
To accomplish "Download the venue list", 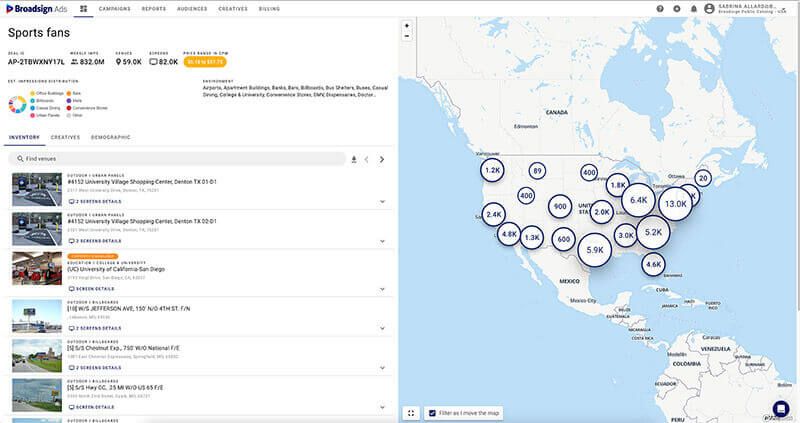I will (x=354, y=160).
